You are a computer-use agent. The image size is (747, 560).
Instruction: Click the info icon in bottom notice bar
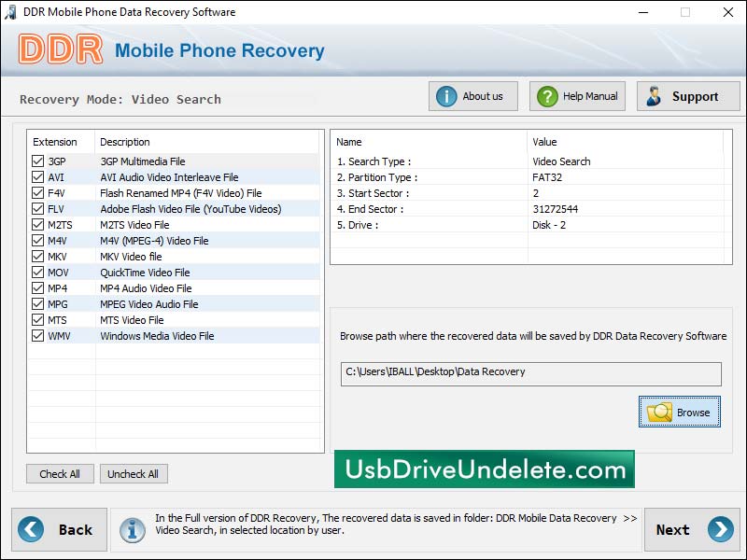tap(133, 530)
